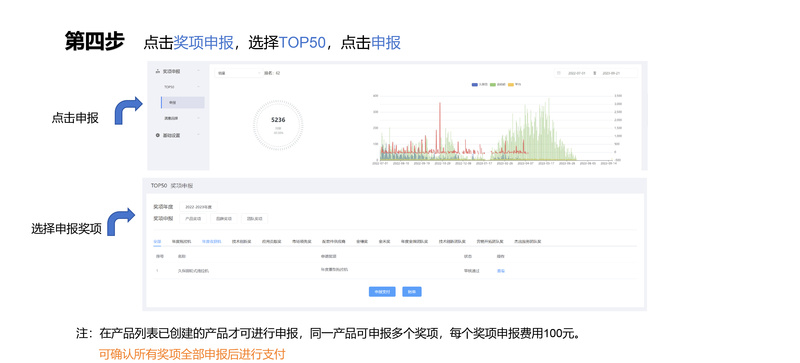Open the last tab in the award tab row
Screen dimensions: 800x363
[528, 241]
